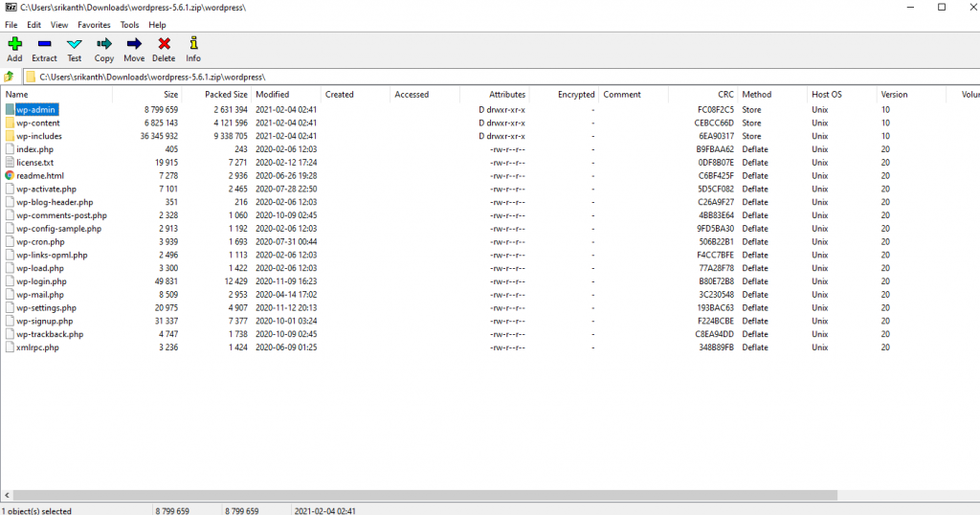Select wp-blog-header.php in the list
The width and height of the screenshot is (980, 515).
tap(55, 203)
